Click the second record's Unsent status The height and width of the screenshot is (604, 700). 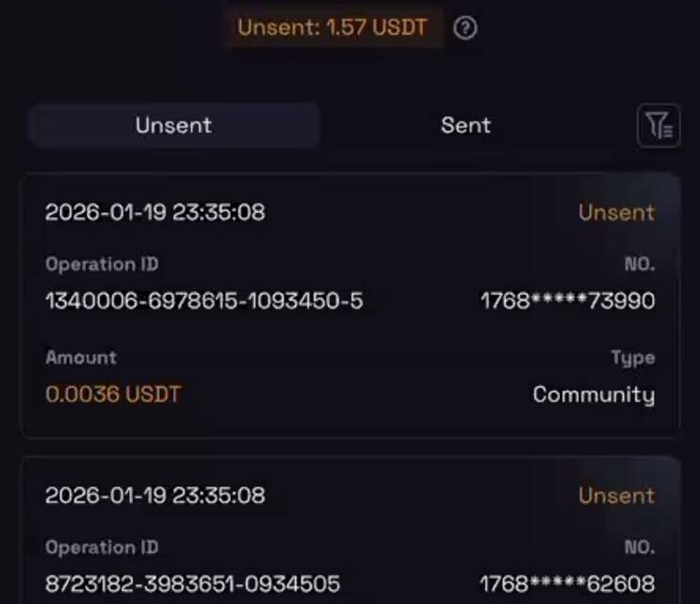pos(616,496)
